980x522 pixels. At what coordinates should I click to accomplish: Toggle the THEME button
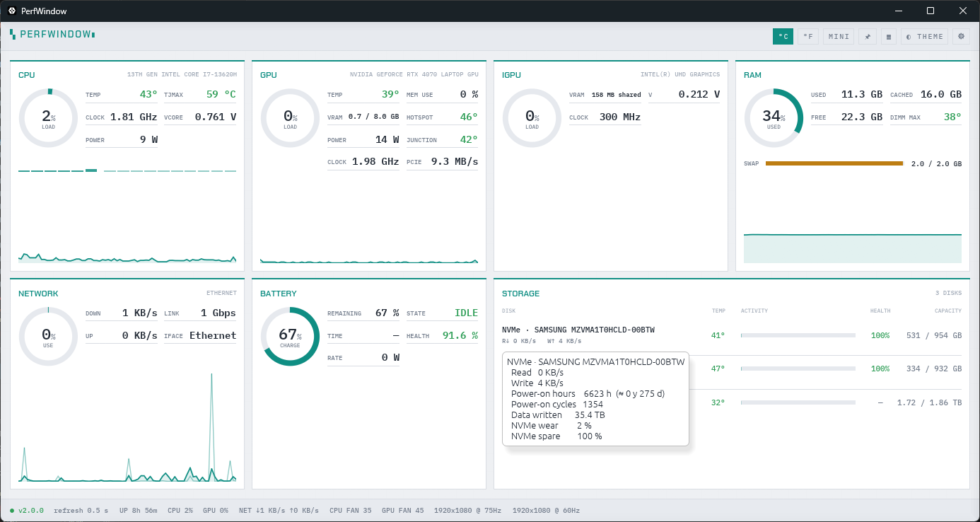[925, 36]
